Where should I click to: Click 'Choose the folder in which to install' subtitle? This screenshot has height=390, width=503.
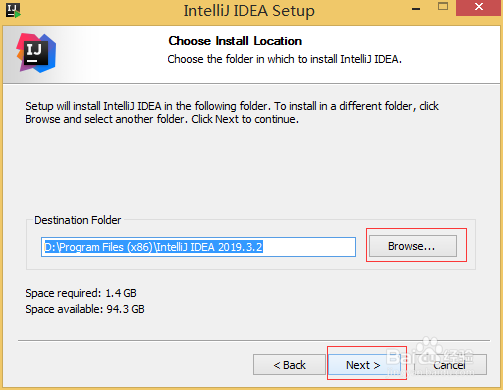tap(284, 59)
